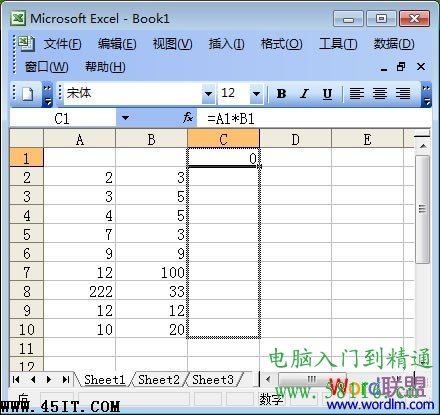This screenshot has width=440, height=415.
Task: Click the fx insert function icon
Action: click(x=188, y=118)
